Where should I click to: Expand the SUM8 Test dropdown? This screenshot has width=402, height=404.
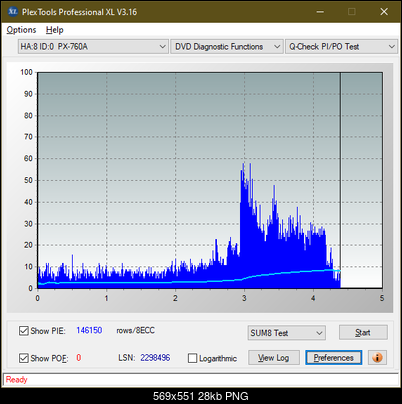point(287,333)
